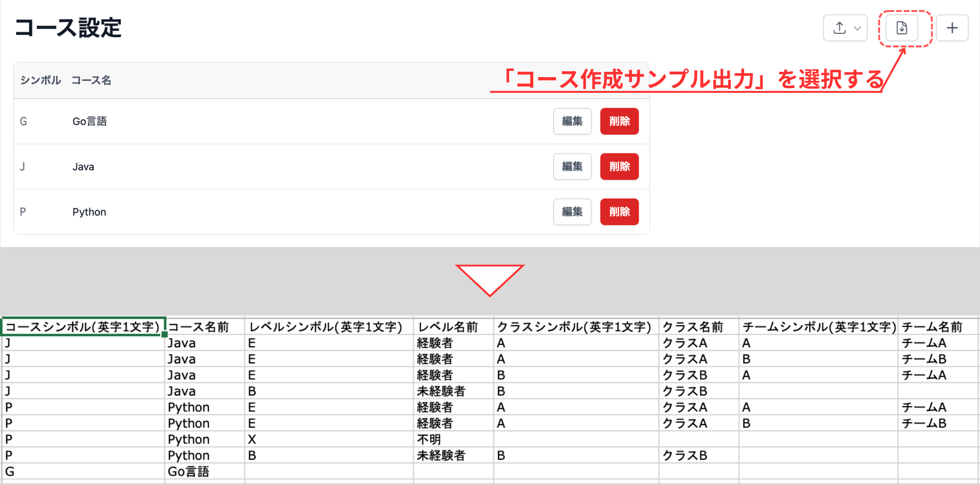Select the Go言語 cell in the bottom row
980x485 pixels.
189,472
